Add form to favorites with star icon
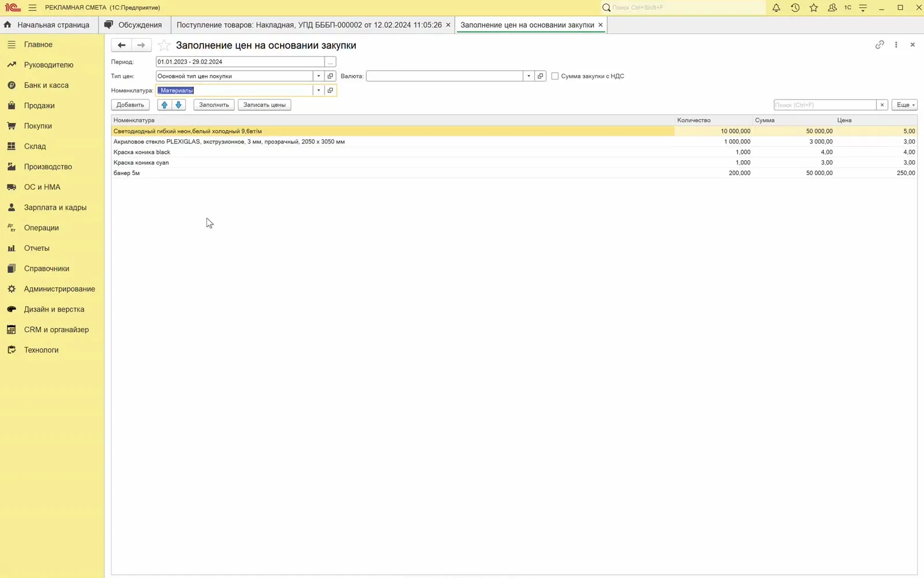Screen dimensions: 924x578 tap(164, 45)
